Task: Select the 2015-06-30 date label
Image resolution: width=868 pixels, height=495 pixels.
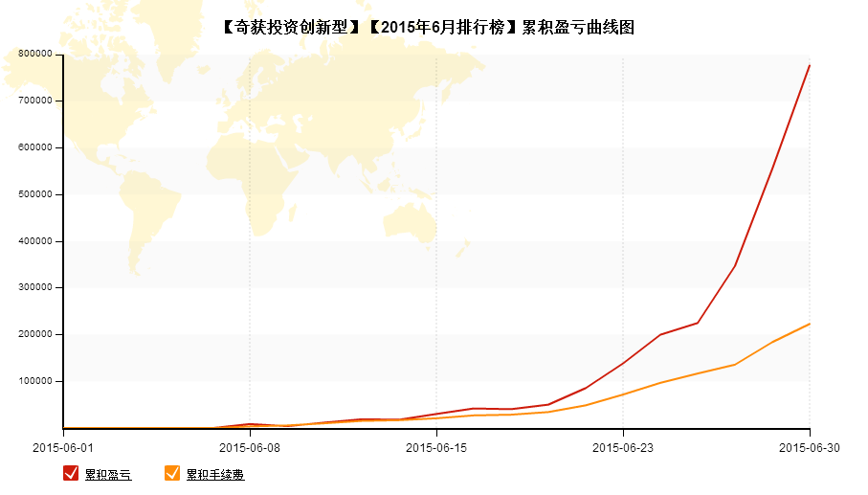Action: click(810, 448)
